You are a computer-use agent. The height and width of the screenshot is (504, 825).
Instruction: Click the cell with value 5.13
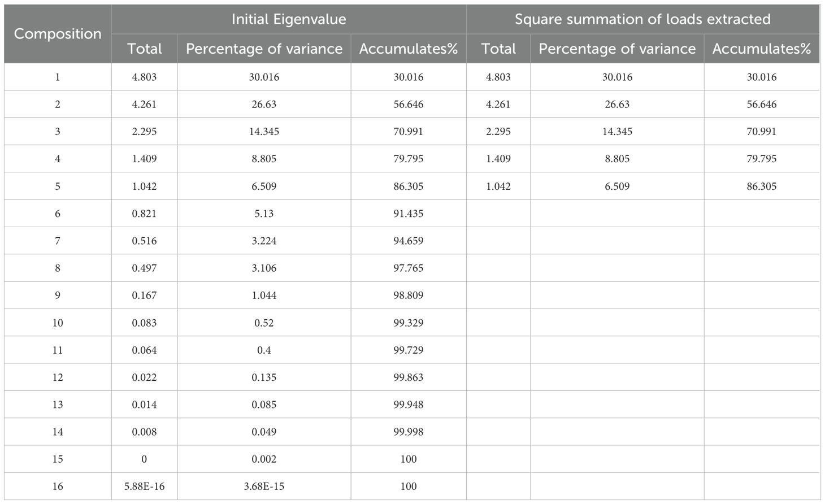click(264, 214)
